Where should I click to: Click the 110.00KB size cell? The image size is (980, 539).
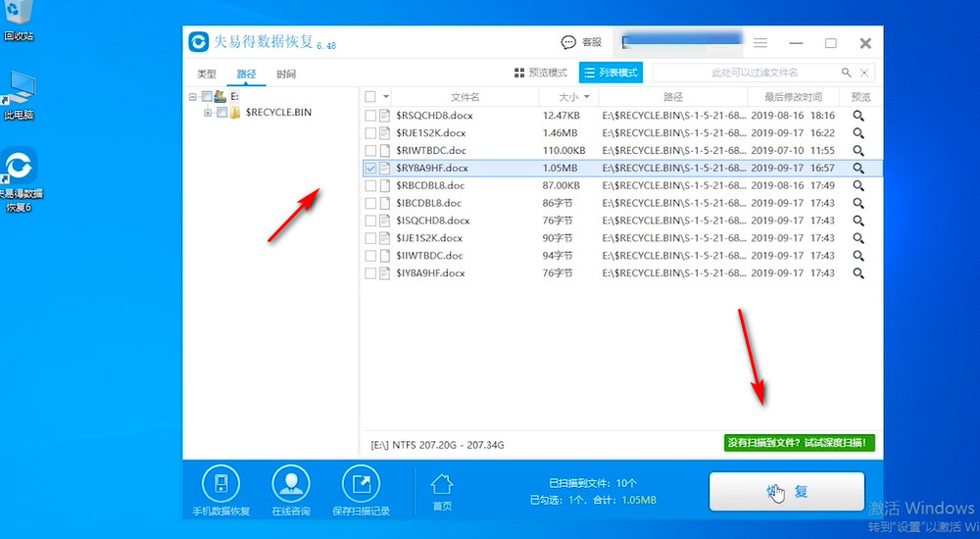563,151
